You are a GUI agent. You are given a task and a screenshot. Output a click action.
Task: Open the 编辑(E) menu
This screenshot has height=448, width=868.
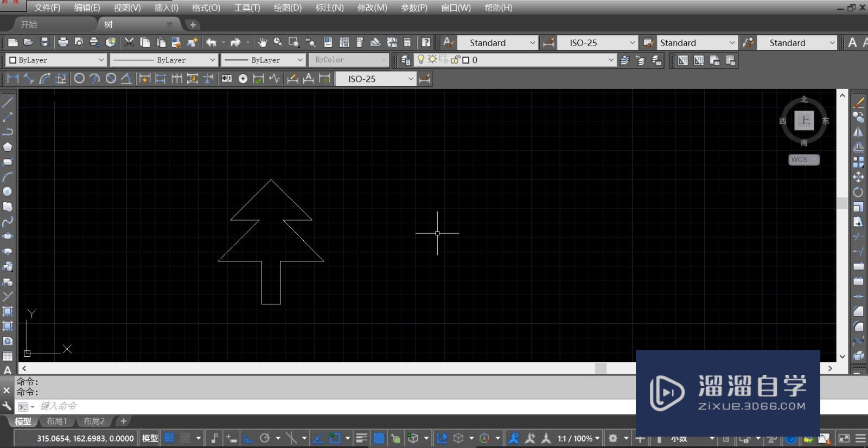tap(87, 8)
